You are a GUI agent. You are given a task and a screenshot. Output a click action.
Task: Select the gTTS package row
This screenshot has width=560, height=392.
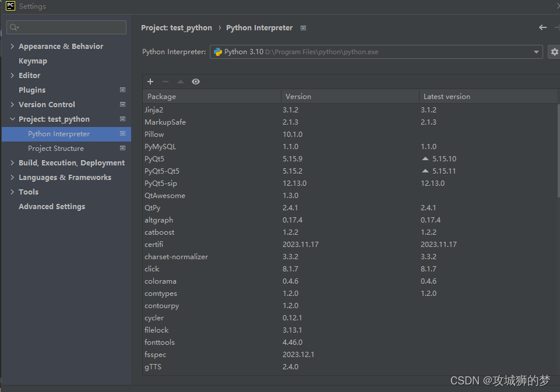point(350,366)
